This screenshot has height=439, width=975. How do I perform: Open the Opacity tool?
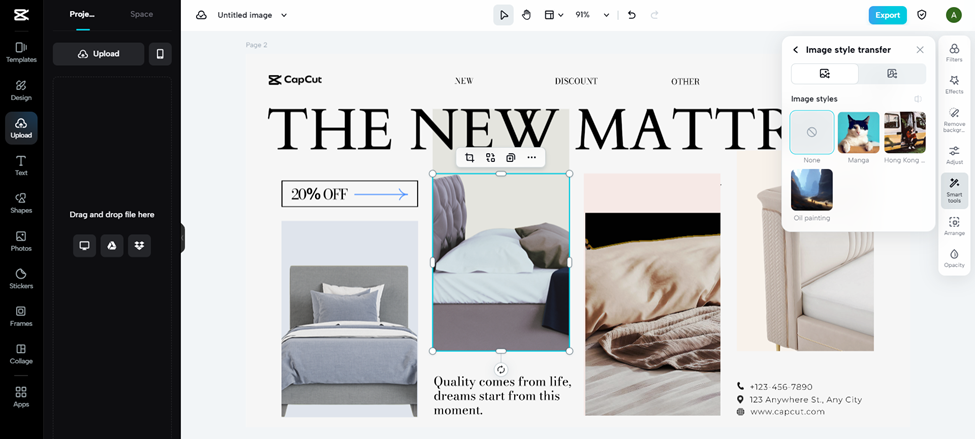click(954, 259)
